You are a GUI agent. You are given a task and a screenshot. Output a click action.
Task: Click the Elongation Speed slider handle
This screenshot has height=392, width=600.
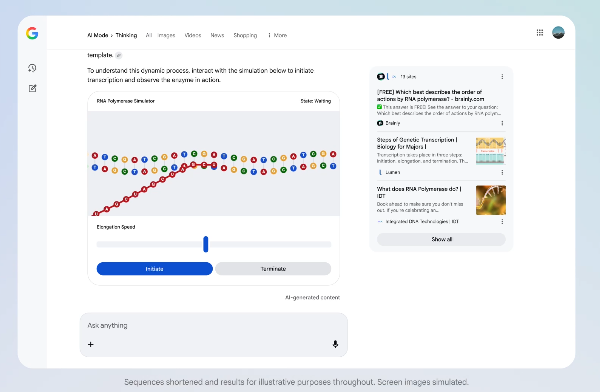pos(206,244)
